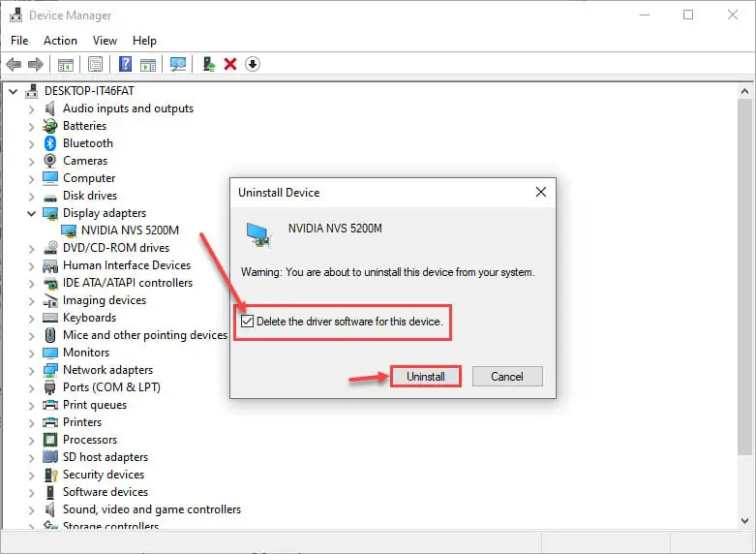The image size is (756, 554).
Task: Click the Back arrow toolbar icon
Action: 14,64
